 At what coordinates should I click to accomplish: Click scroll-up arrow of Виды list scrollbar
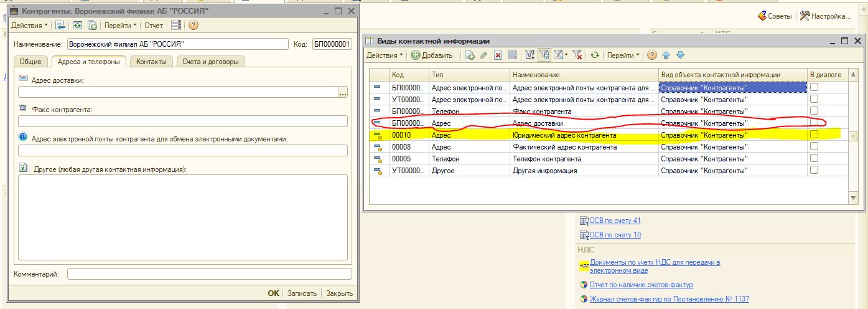(x=853, y=75)
